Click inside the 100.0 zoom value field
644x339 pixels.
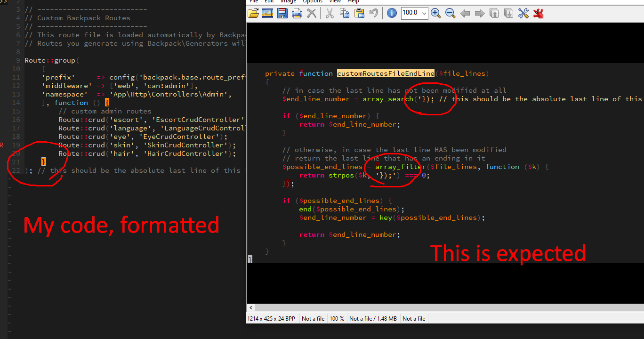tap(411, 13)
